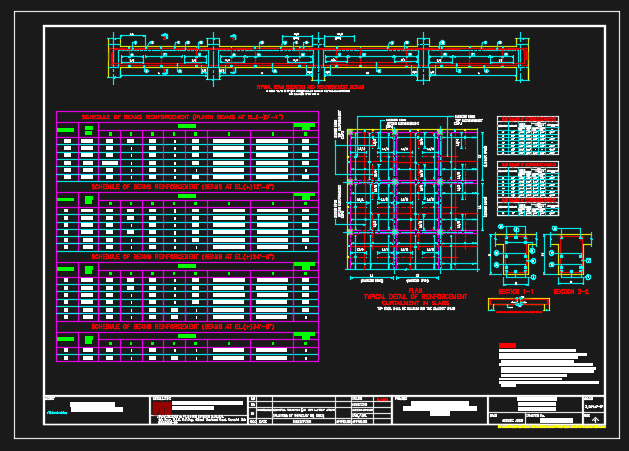
Task: Click schedule title for beams at EL.(+)12'-0"
Action: pos(187,187)
